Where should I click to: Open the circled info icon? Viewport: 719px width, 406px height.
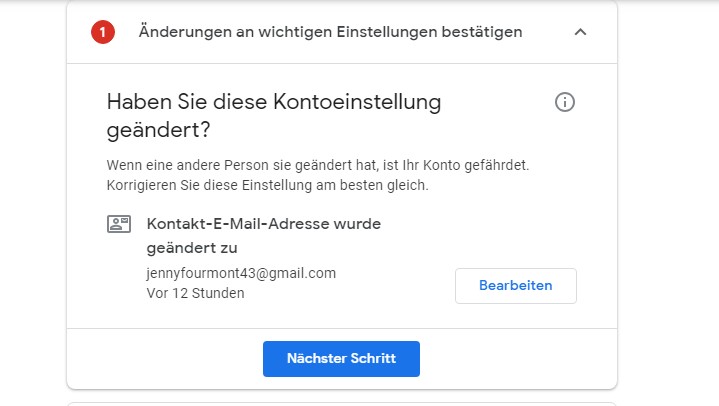point(564,102)
